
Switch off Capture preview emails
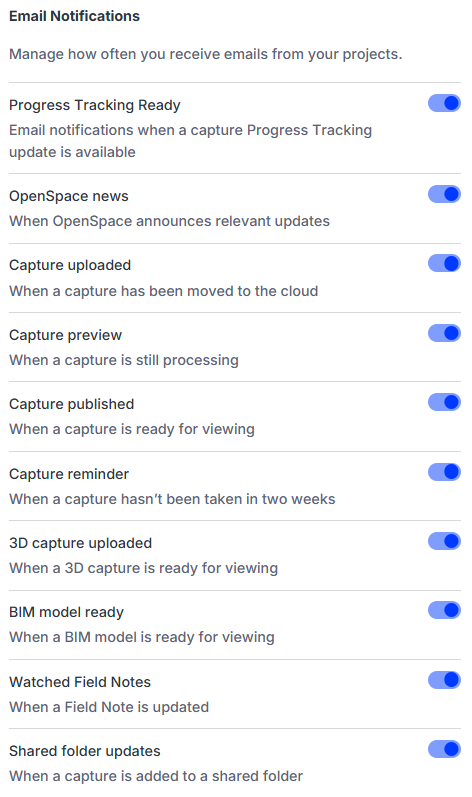(x=444, y=333)
